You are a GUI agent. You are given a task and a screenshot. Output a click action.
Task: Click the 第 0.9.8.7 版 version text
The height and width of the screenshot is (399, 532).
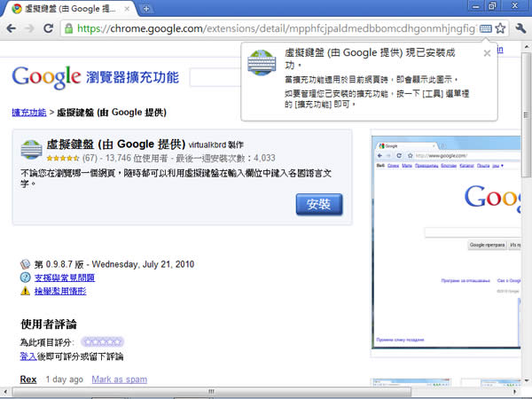point(59,264)
